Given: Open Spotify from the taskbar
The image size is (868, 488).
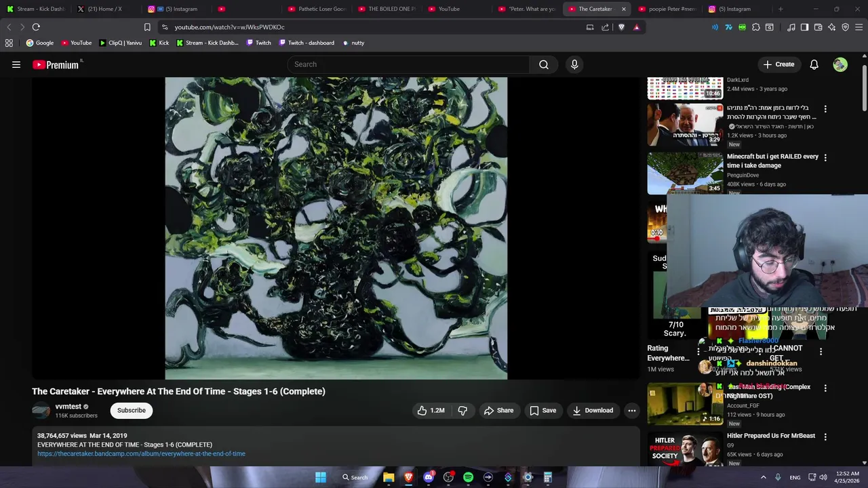Looking at the screenshot, I should (468, 477).
